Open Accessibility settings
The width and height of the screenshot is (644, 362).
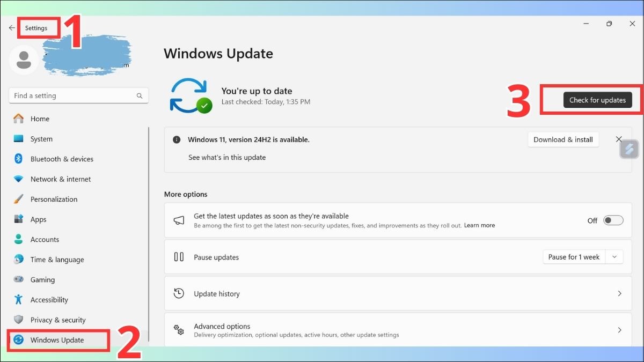[78, 300]
